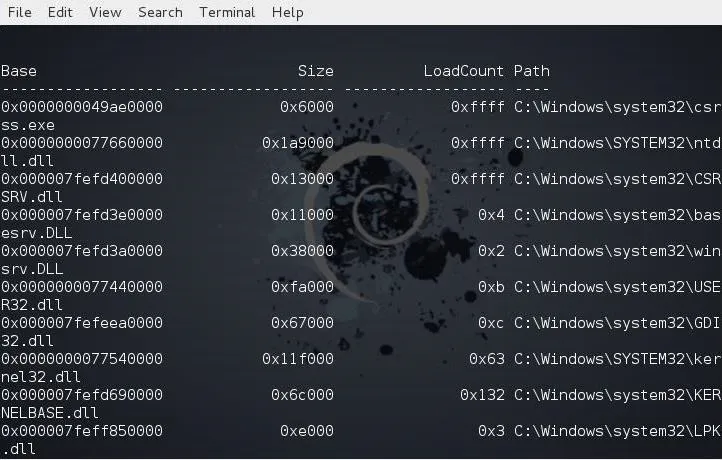The image size is (722, 460).
Task: Click the Size column header
Action: click(x=315, y=71)
